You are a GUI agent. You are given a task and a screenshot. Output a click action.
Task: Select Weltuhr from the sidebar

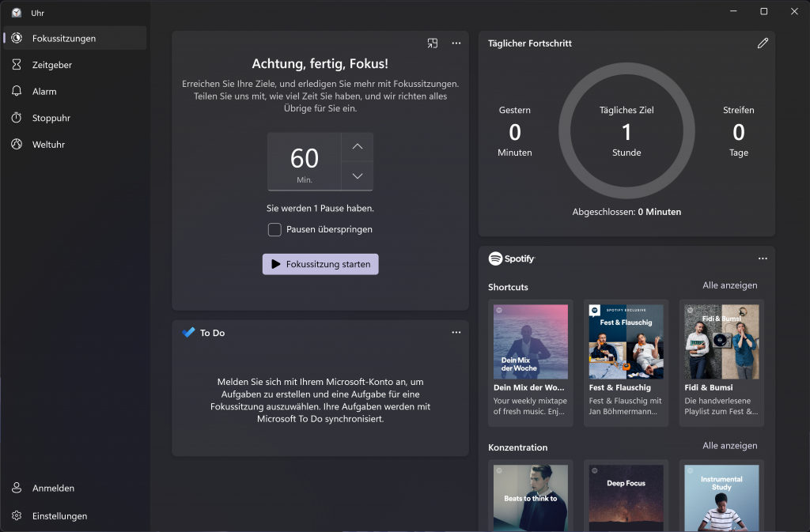point(75,145)
